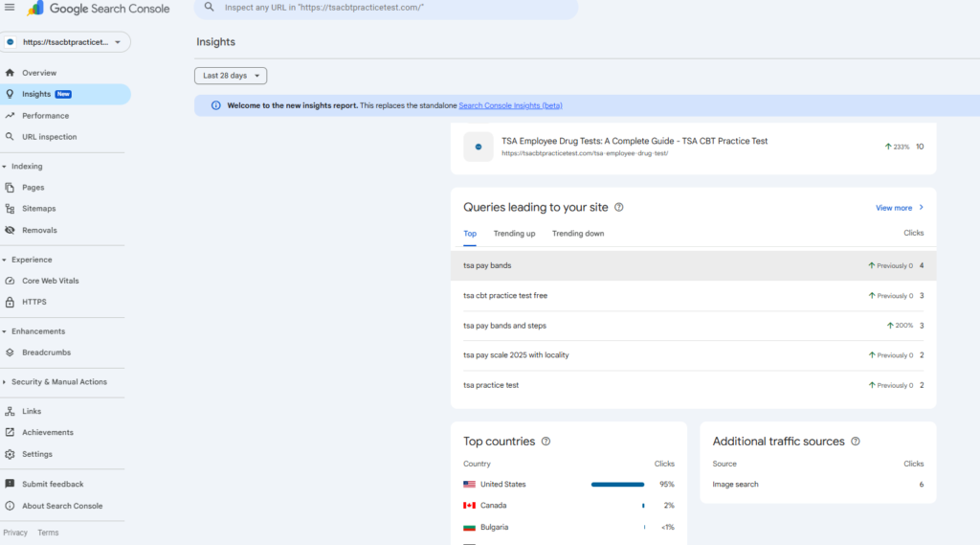Screen dimensions: 980x545
Task: Click the Insights lightbulb icon
Action: 10,94
